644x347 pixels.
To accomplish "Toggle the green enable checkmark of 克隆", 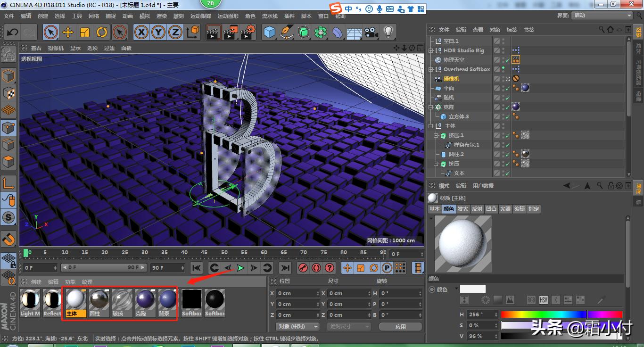I will (506, 107).
